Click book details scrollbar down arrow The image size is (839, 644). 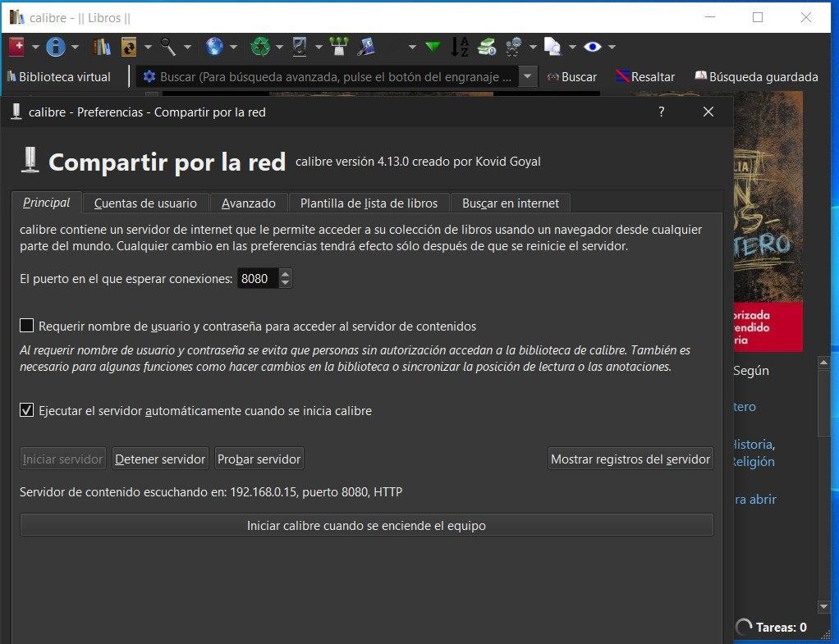pyautogui.click(x=824, y=606)
